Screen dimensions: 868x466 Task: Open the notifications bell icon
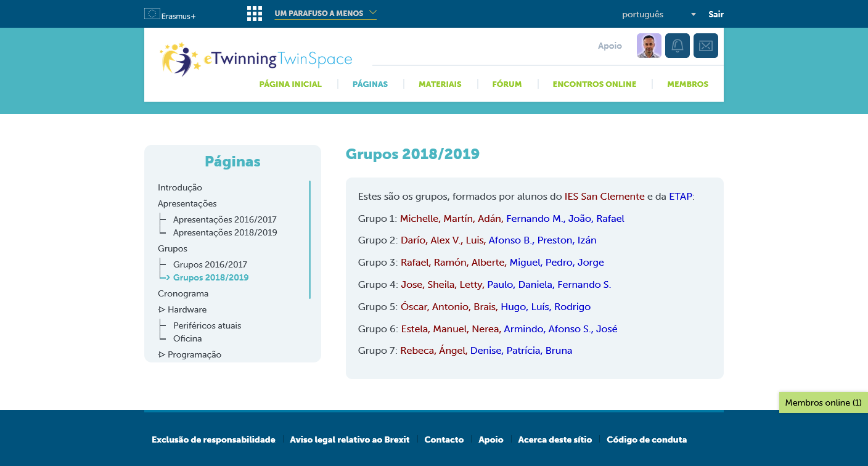[678, 46]
